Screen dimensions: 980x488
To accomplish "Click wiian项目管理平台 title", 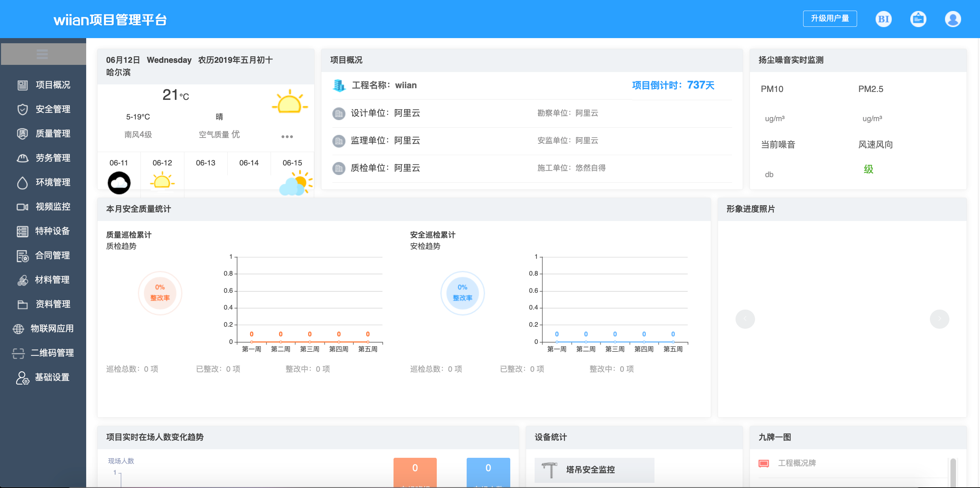I will [110, 20].
